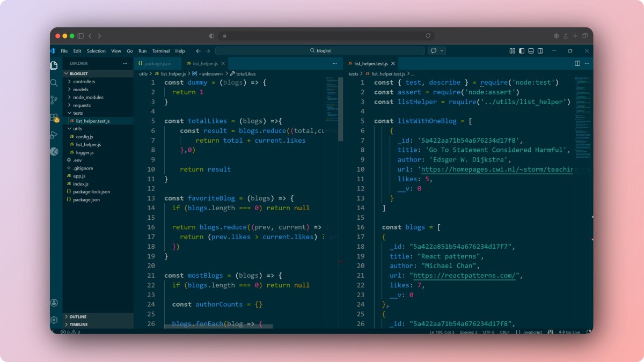Toggle the bottom panel visibility

(x=531, y=51)
